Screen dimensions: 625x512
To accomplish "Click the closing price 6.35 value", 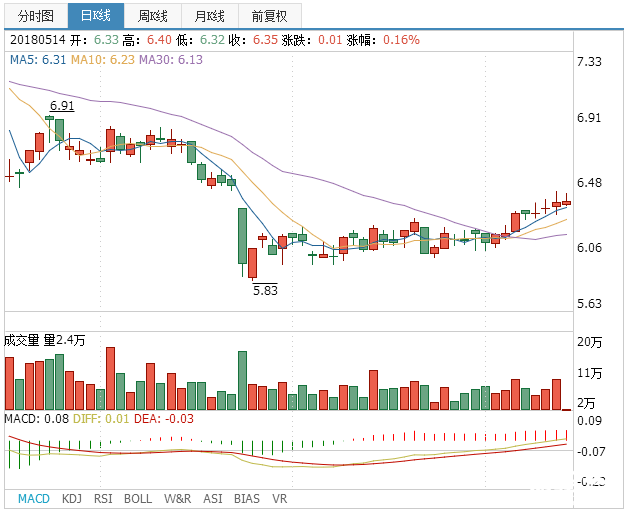I will (x=265, y=40).
